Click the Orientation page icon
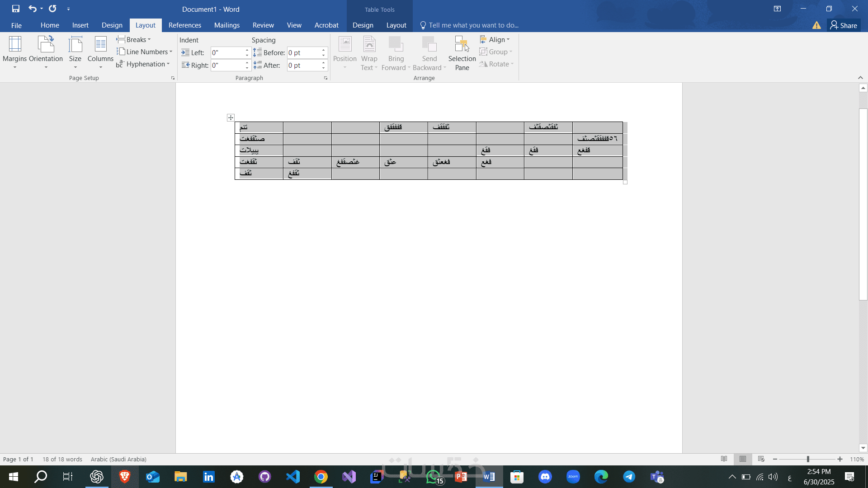 point(46,44)
